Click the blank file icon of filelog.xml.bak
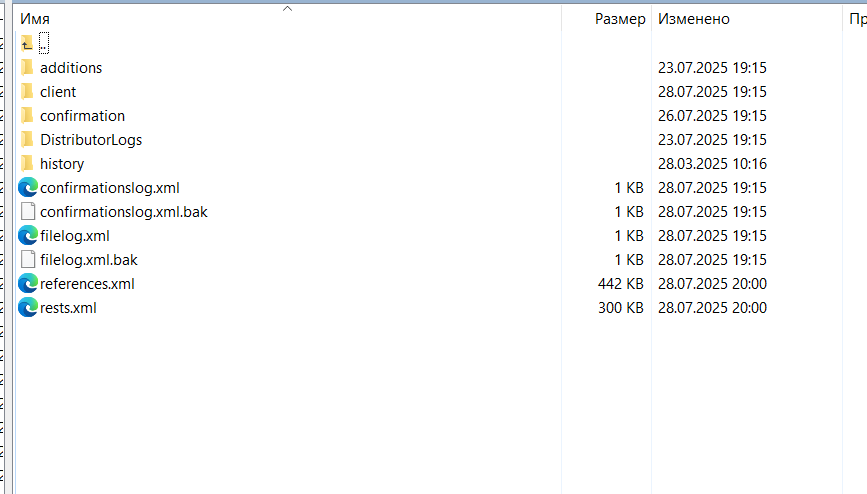867x494 pixels. 28,259
